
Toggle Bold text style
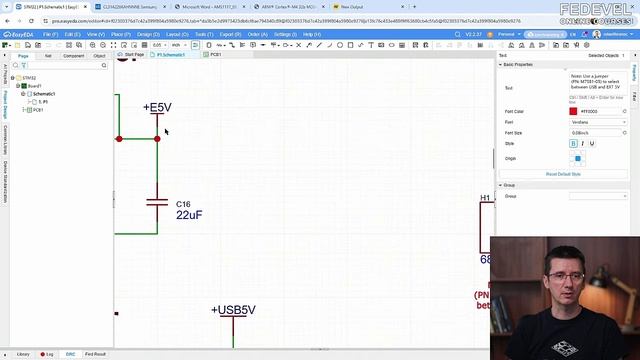point(573,144)
